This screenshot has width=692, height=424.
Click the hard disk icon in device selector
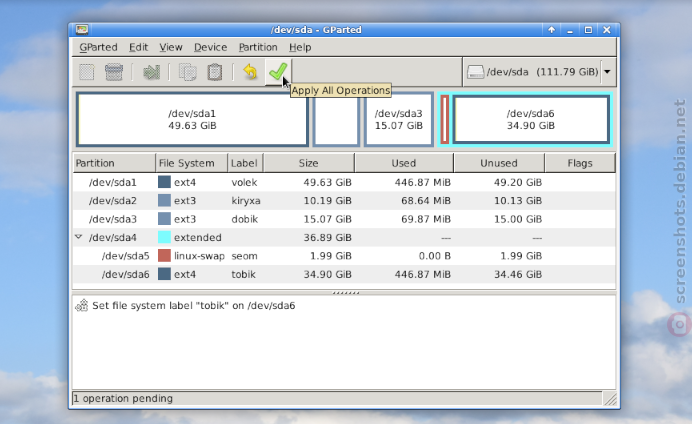coord(476,72)
